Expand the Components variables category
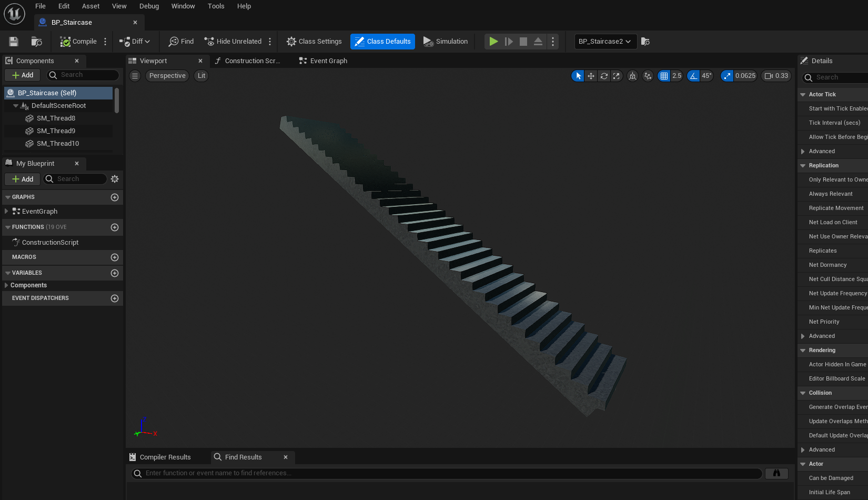 tap(6, 285)
